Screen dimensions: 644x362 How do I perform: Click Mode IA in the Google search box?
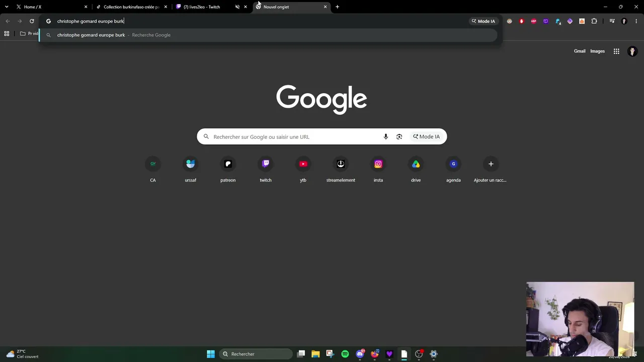point(427,137)
